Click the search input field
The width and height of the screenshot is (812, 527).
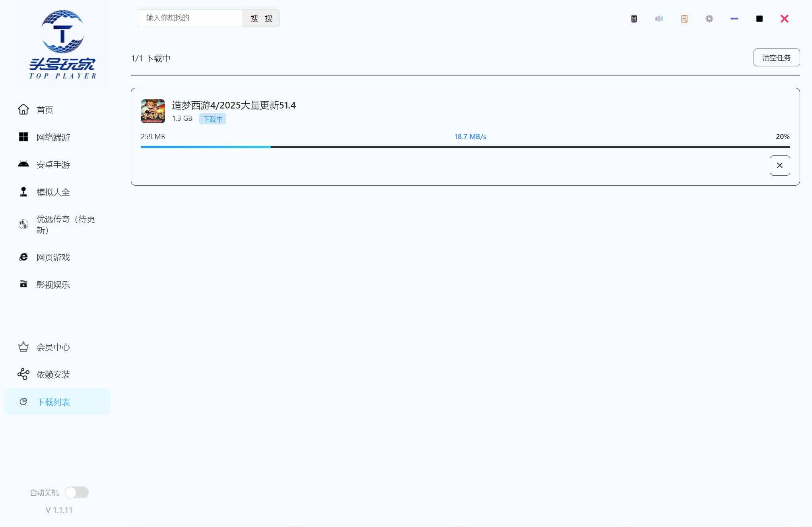(190, 18)
